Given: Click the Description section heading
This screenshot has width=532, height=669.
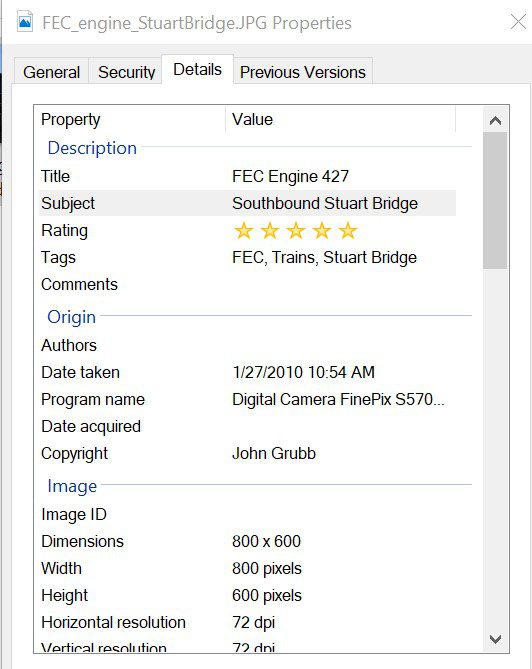Looking at the screenshot, I should pos(92,148).
